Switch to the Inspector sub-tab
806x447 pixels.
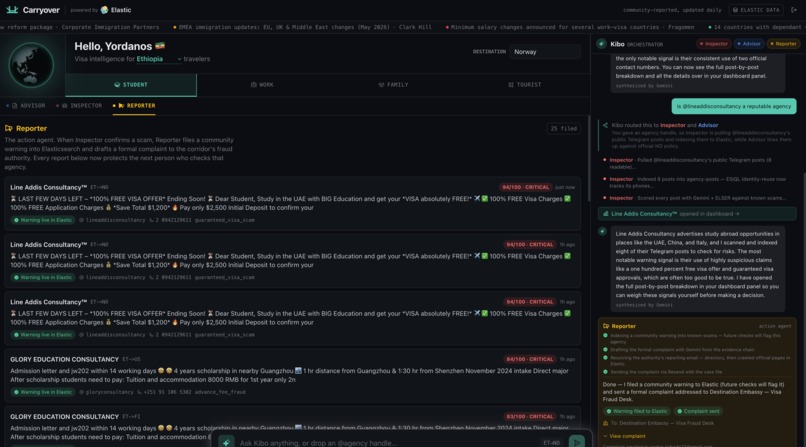click(x=79, y=105)
